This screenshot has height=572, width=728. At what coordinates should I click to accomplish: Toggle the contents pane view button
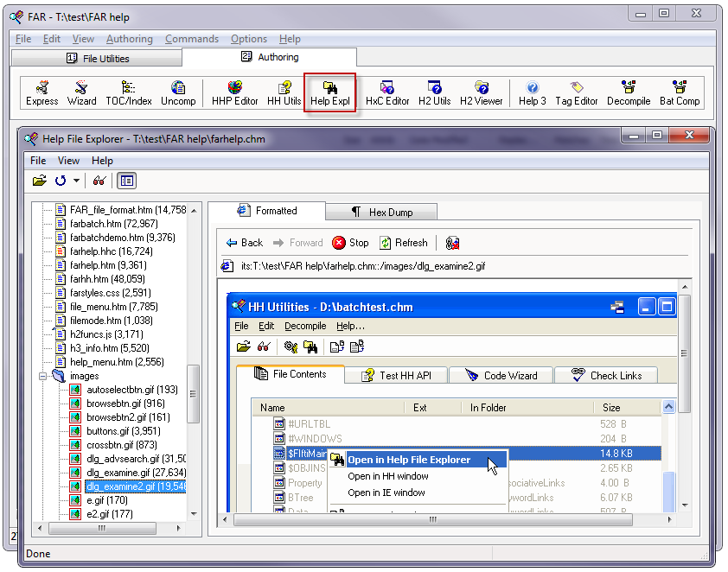click(x=126, y=181)
